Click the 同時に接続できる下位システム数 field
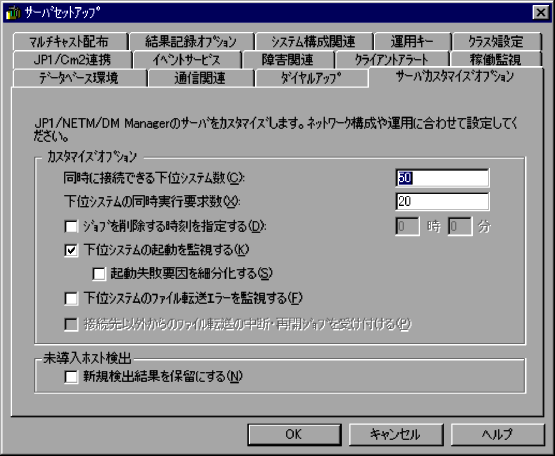Viewport: 555px width, 456px height. pos(442,178)
